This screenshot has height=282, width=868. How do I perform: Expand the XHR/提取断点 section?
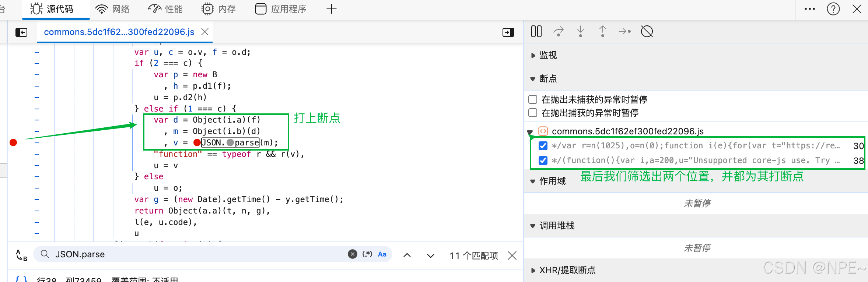click(563, 270)
